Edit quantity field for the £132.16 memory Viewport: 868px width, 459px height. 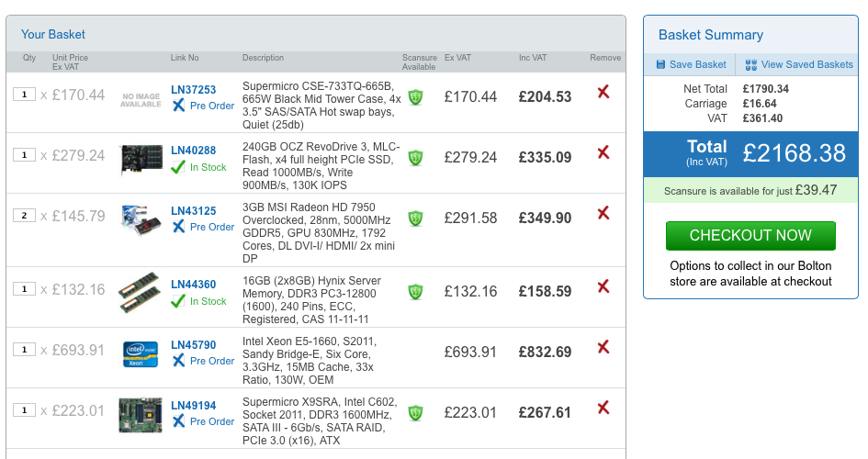(x=25, y=288)
